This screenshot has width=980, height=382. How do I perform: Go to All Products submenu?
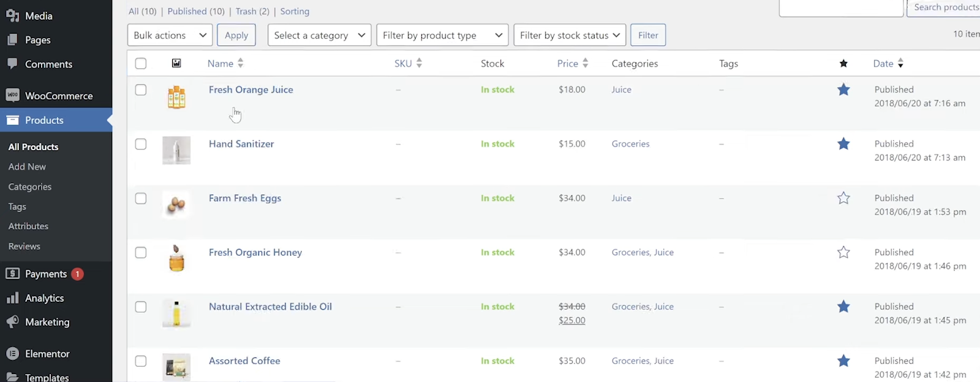click(x=33, y=147)
